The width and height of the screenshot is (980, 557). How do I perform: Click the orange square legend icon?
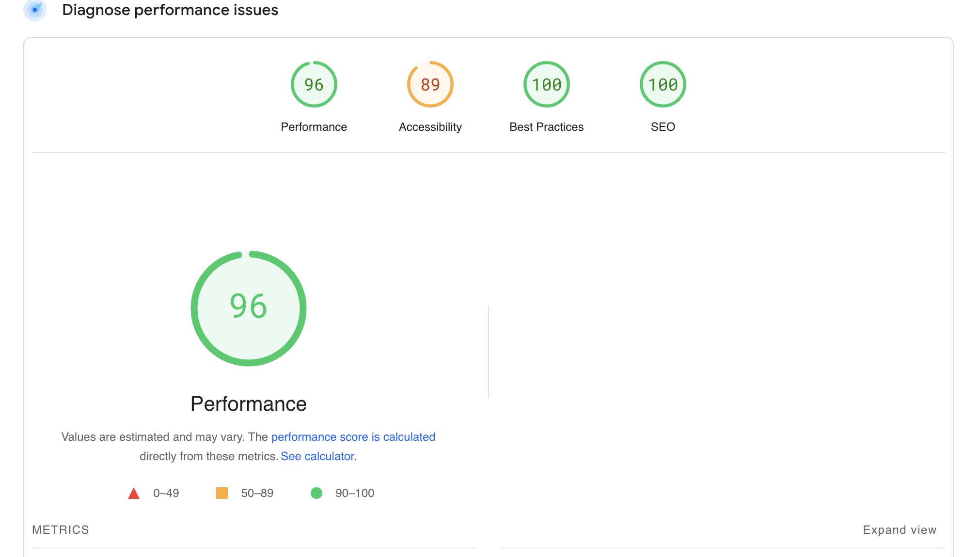coord(222,493)
